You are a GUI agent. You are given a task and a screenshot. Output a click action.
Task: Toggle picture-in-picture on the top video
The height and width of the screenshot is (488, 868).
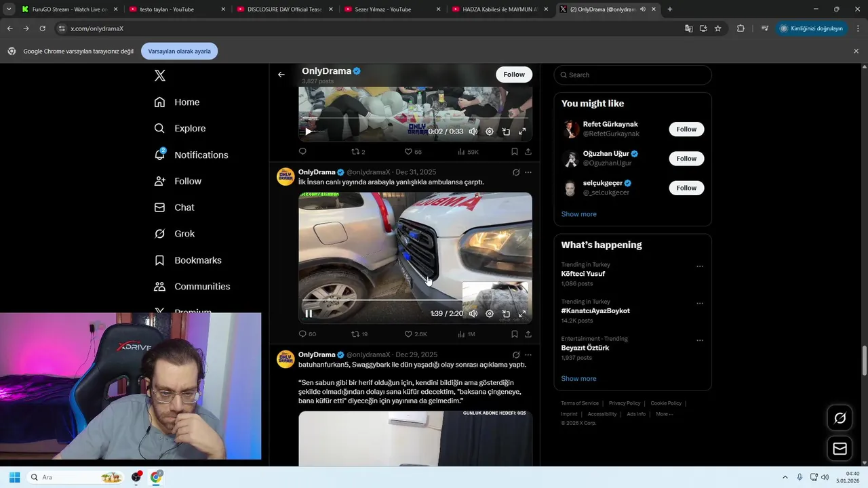coord(506,131)
